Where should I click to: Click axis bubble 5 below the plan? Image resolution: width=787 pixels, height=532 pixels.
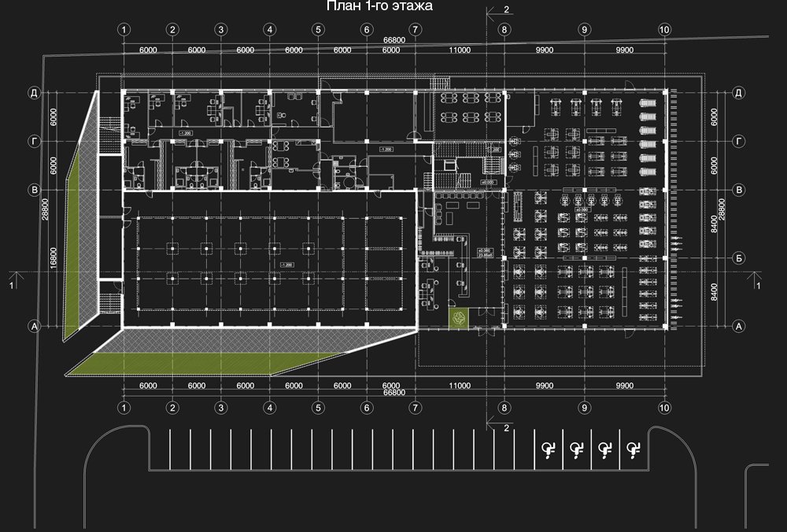(318, 408)
